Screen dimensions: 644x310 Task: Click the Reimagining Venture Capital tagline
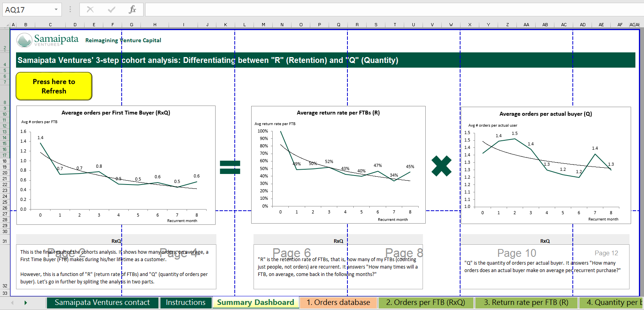[x=123, y=40]
